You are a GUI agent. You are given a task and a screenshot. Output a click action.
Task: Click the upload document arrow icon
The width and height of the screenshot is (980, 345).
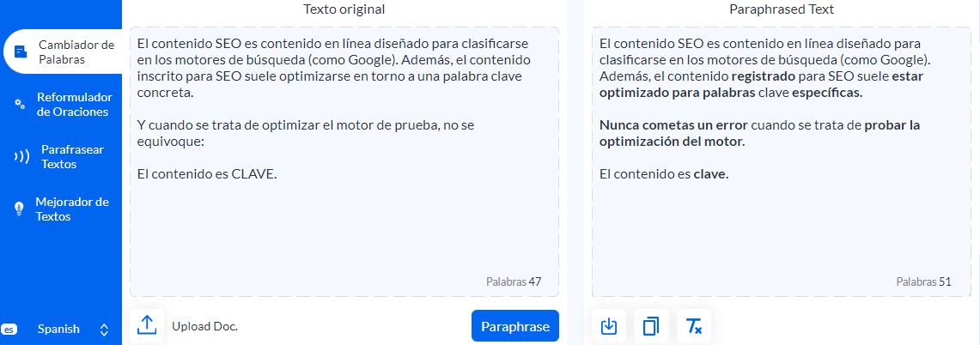pyautogui.click(x=147, y=325)
